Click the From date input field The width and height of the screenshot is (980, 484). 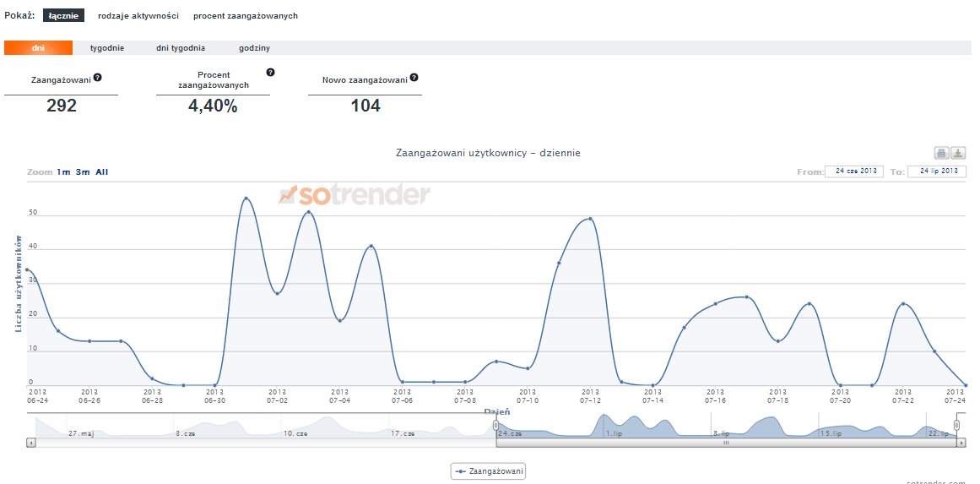pos(853,171)
